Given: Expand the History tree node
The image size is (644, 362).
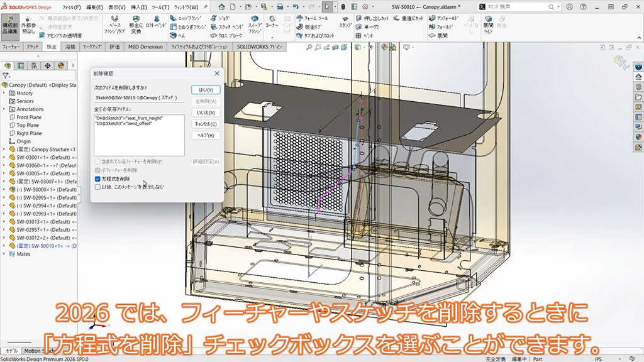Looking at the screenshot, I should pyautogui.click(x=4, y=93).
